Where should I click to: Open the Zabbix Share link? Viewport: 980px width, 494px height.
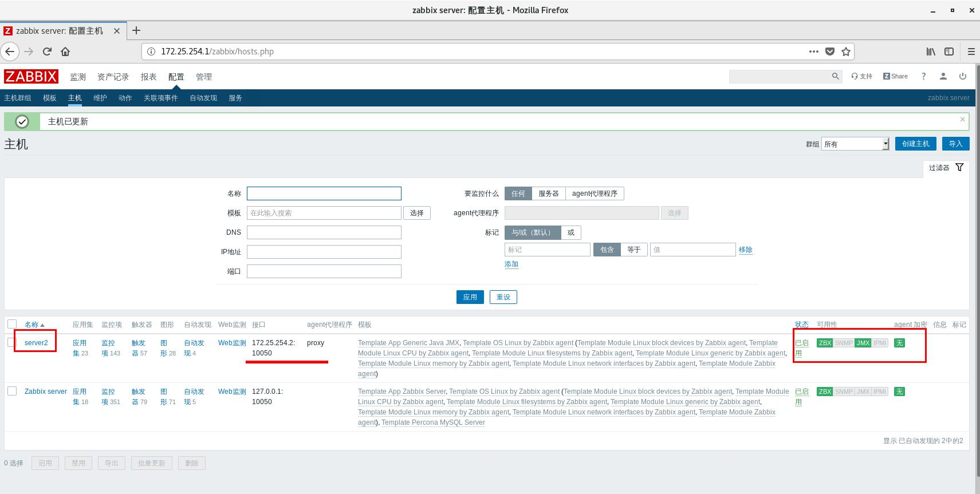coord(895,76)
